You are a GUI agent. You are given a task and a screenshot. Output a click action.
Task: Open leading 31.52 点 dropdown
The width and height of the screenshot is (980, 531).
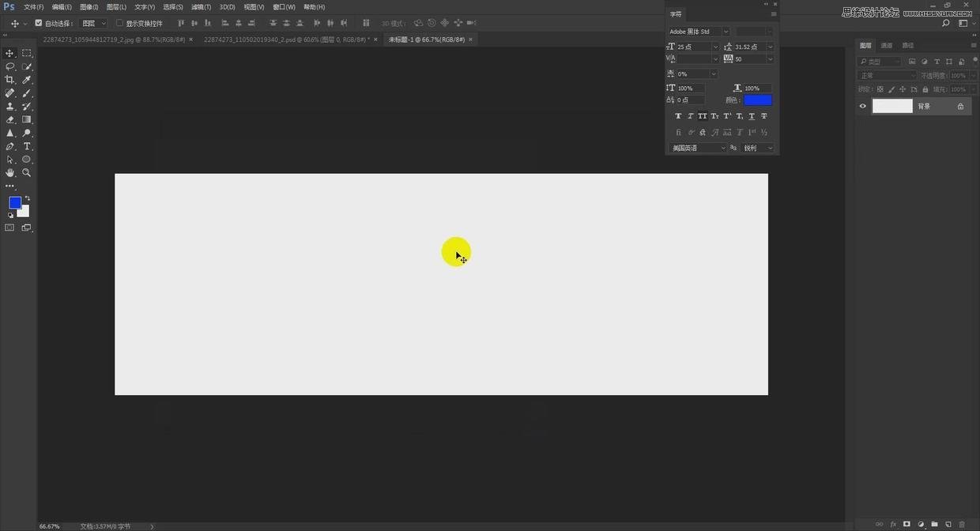coord(771,47)
